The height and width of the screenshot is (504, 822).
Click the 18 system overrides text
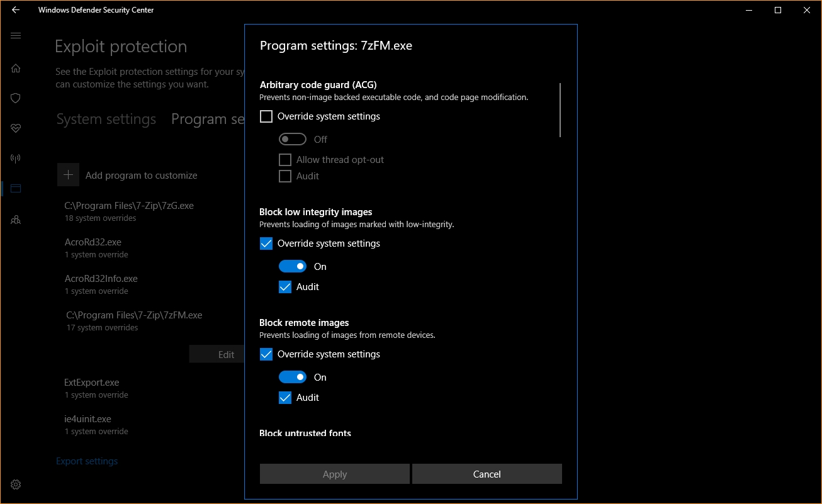click(x=100, y=218)
